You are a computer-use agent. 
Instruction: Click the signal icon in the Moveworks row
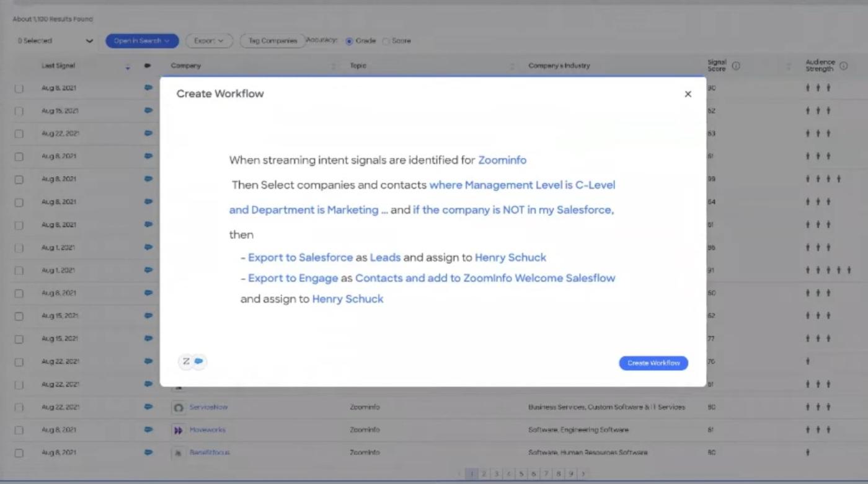coord(148,429)
